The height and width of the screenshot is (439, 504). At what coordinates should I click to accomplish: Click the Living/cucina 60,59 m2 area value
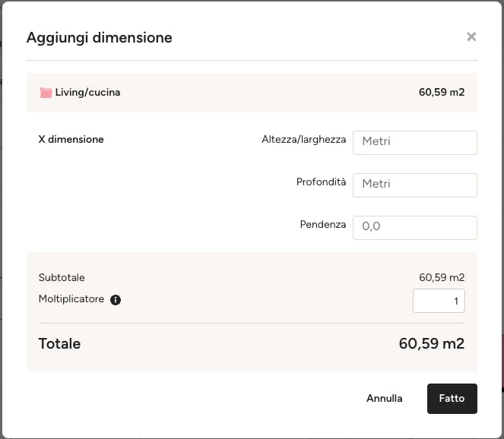point(442,93)
